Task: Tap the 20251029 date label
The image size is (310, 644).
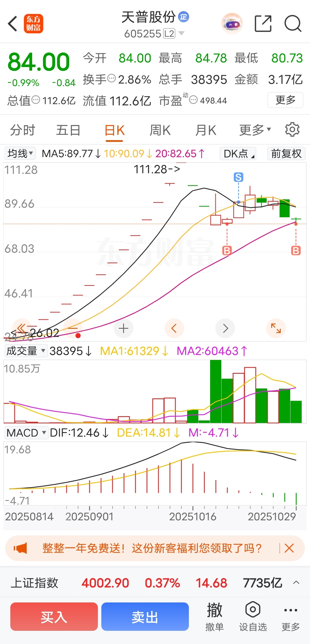Action: point(272,516)
